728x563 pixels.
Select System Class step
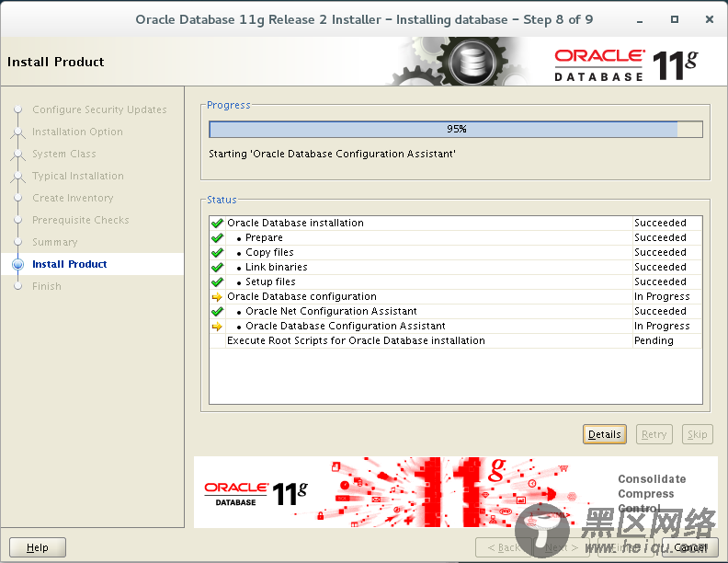(x=64, y=154)
